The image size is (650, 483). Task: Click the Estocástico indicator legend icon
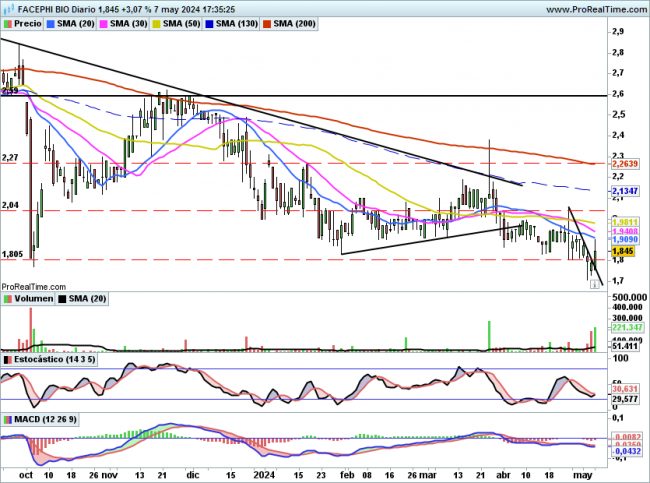pyautogui.click(x=8, y=359)
